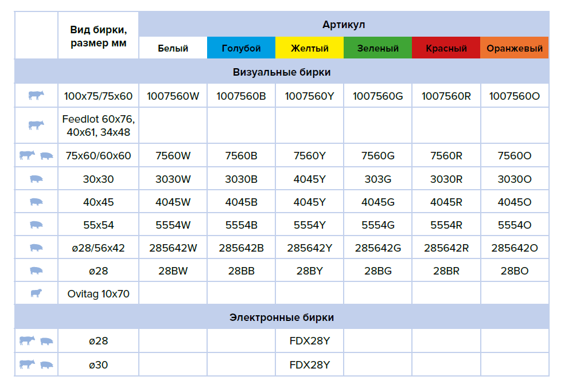The image size is (576, 392).
Task: Select the green Зеленый color header
Action: (377, 48)
